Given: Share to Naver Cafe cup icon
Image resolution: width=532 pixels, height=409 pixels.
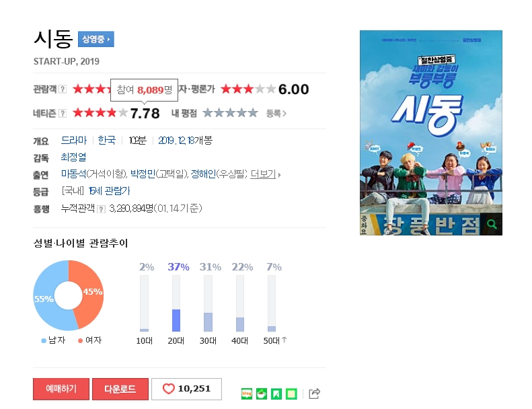Looking at the screenshot, I should [x=262, y=394].
